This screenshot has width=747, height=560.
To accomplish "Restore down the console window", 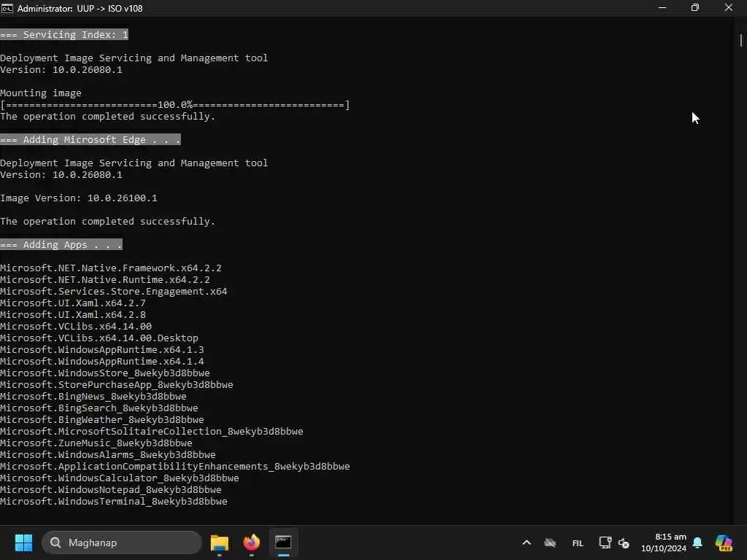I will point(695,7).
